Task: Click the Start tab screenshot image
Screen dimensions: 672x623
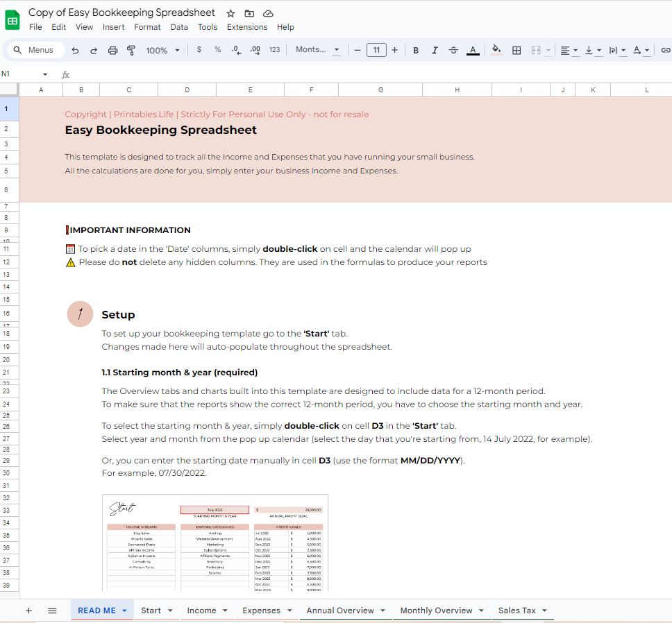Action: point(215,543)
